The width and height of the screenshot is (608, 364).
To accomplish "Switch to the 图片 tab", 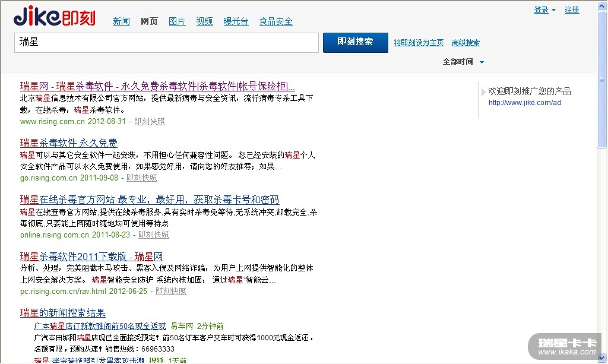I will (177, 21).
